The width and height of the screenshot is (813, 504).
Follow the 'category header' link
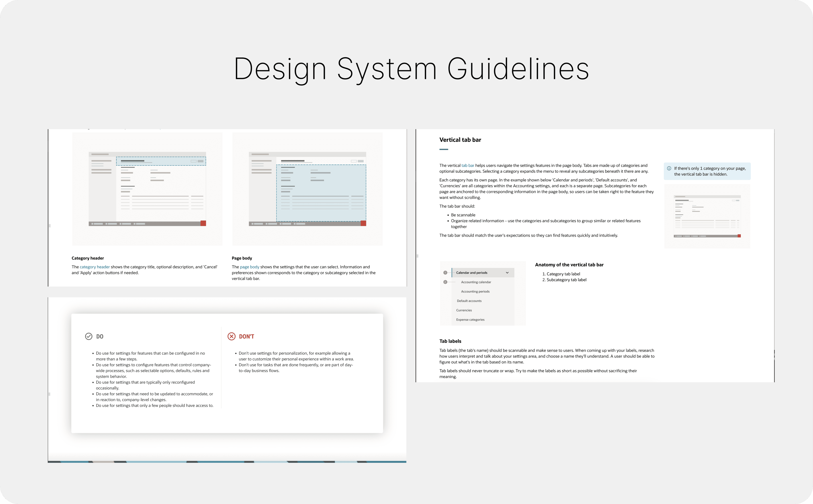click(94, 267)
